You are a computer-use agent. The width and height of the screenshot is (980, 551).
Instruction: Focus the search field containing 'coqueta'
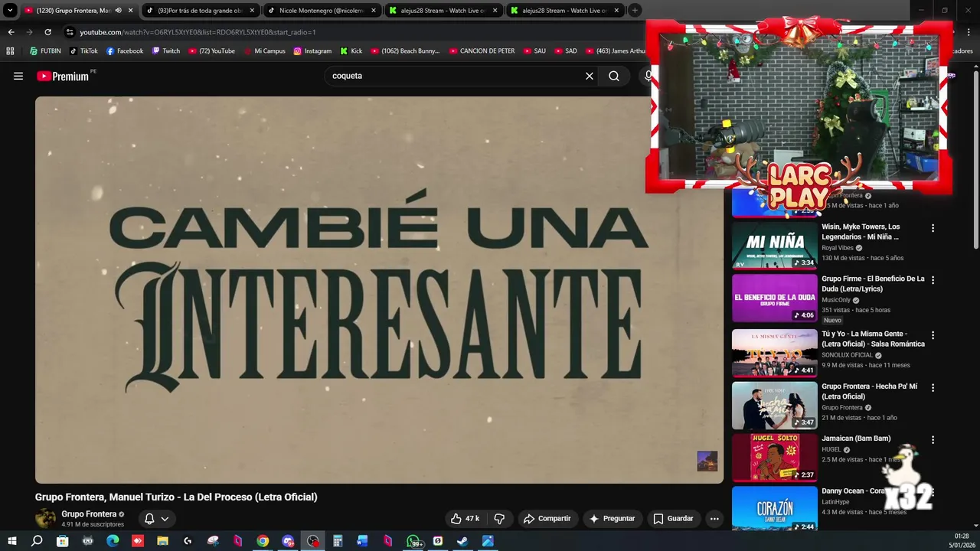click(452, 76)
